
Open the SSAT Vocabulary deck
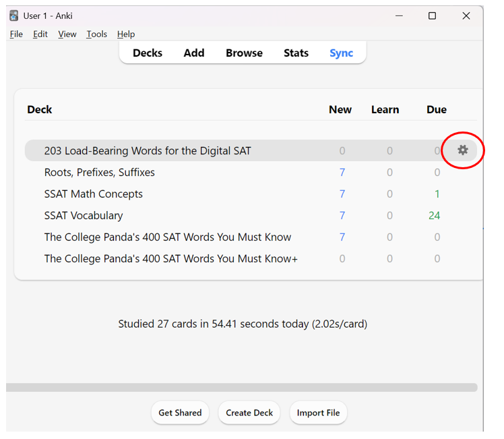point(84,216)
